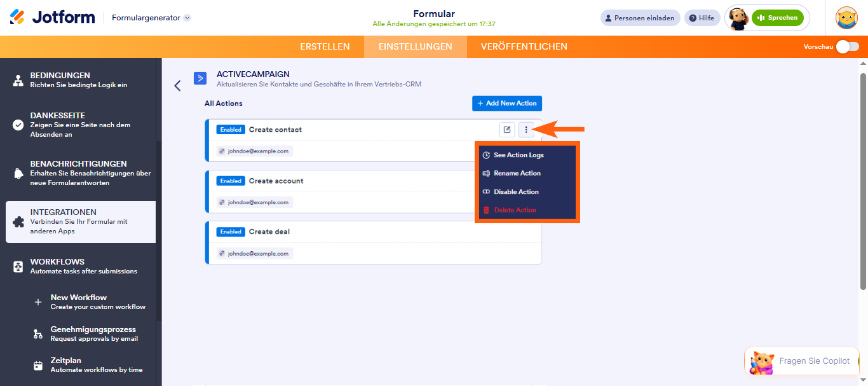Edit the Create contact action
Screen dimensions: 868x386
pos(507,130)
